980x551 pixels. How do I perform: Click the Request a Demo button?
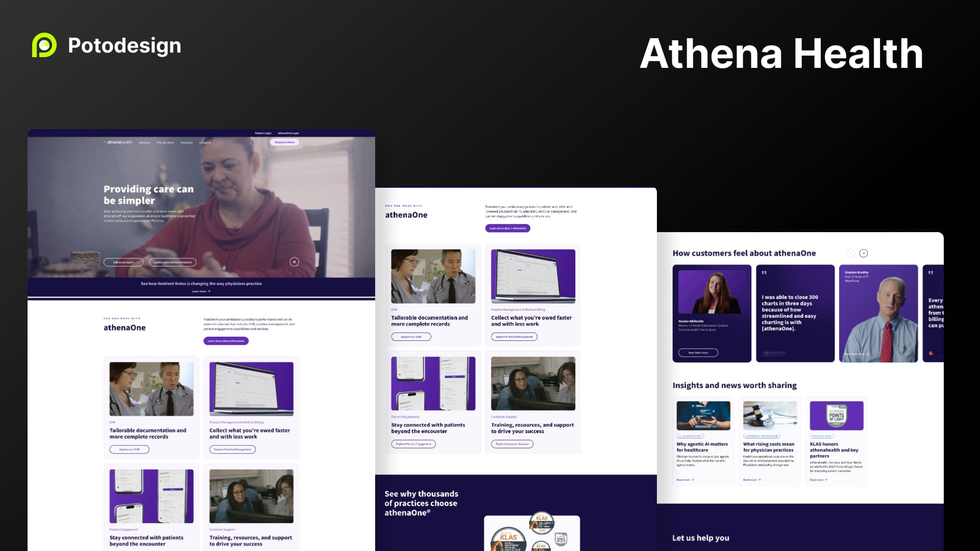pos(284,142)
